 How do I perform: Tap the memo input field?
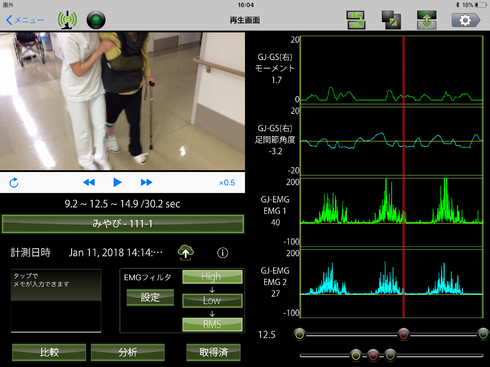[56, 301]
